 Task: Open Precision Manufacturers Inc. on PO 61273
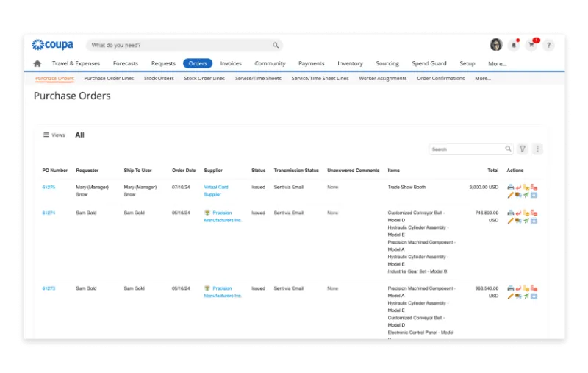[x=223, y=292]
